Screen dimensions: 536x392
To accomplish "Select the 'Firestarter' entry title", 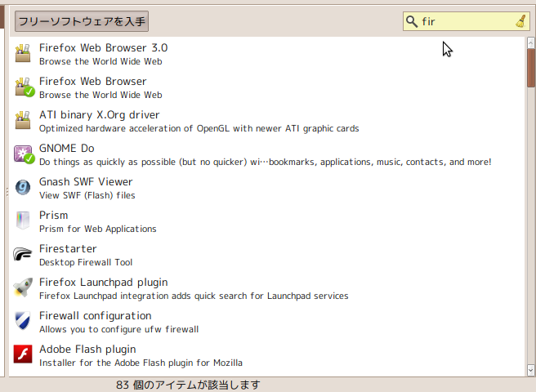I will 68,248.
